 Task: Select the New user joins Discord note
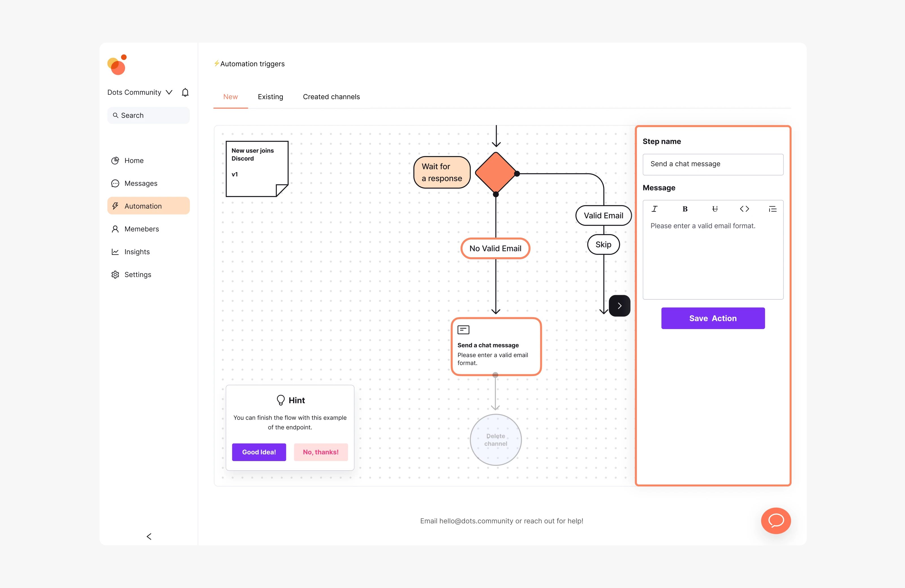coord(257,169)
